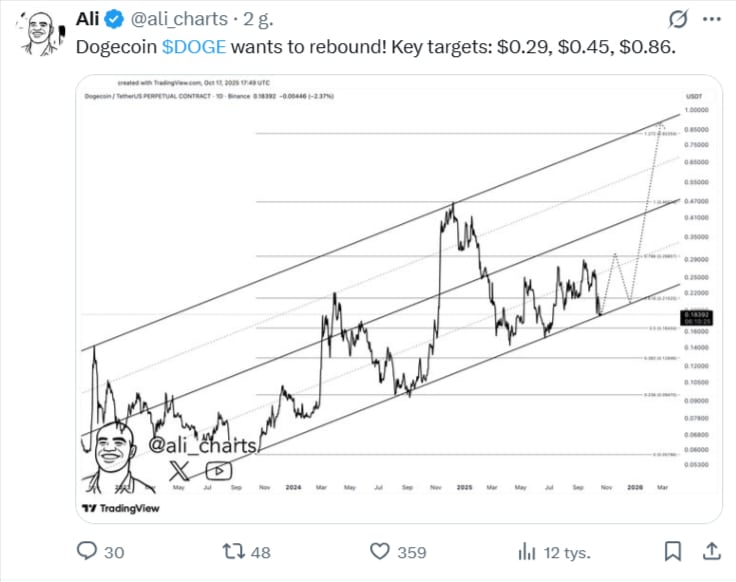Click the 0.18392 current price label
This screenshot has width=736, height=582.
point(696,315)
